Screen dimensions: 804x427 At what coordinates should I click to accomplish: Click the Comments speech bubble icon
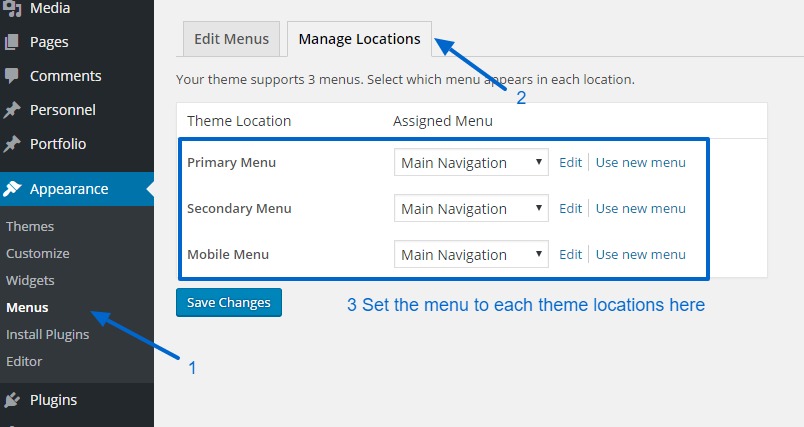[12, 76]
